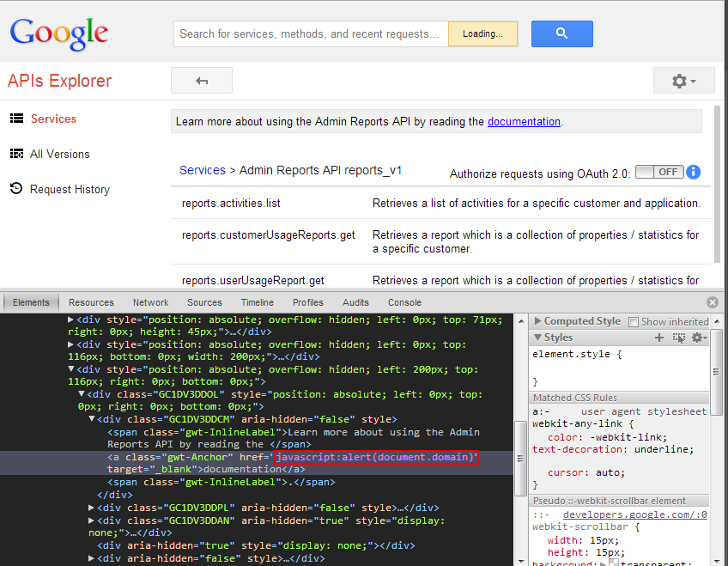
Task: Switch to the Resources tab
Action: click(91, 302)
